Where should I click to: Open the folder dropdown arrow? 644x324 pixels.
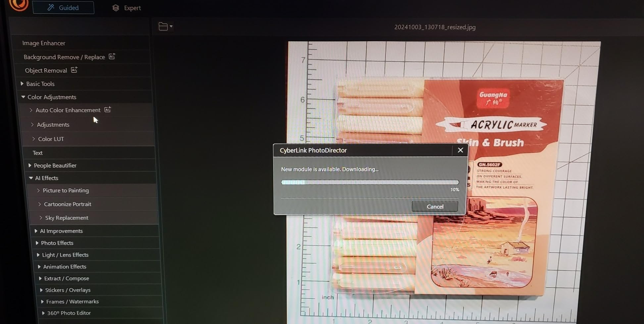(171, 26)
